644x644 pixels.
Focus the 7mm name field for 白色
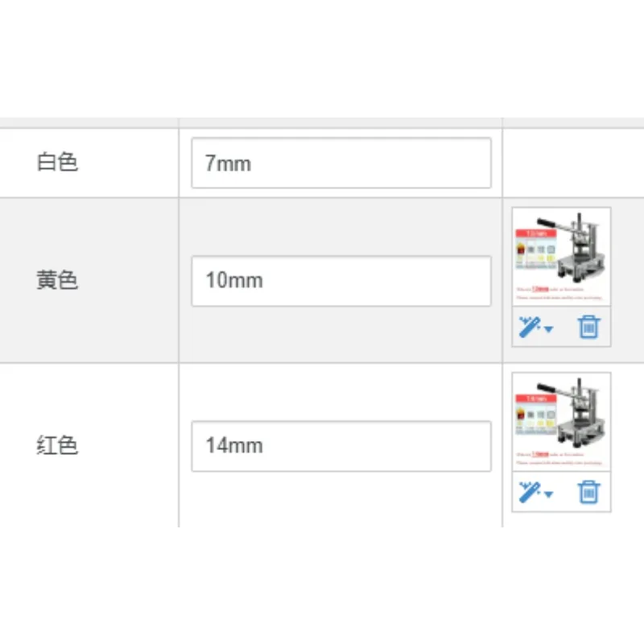coord(341,163)
